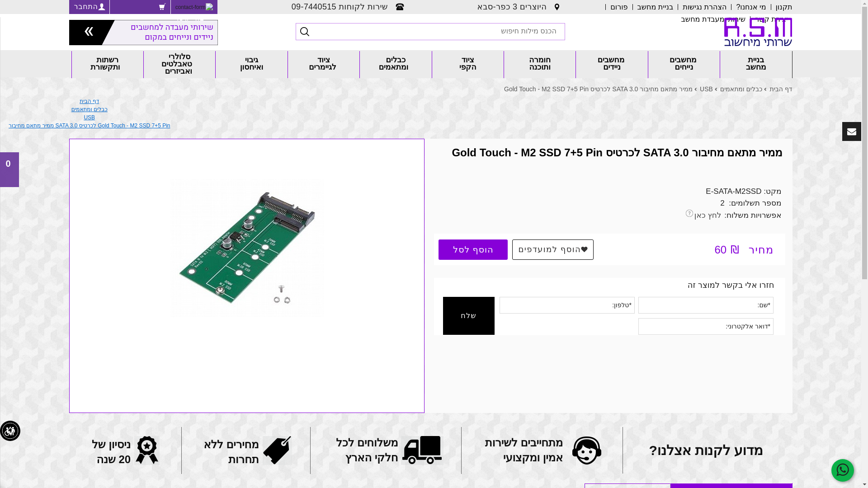Click the double-arrow on lab services banner

[89, 32]
